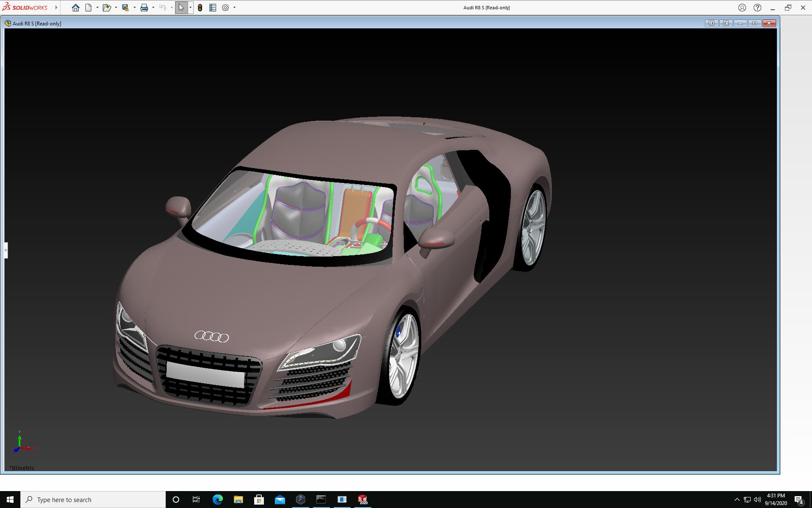Open the File Properties list icon
Image resolution: width=812 pixels, height=508 pixels.
point(213,8)
